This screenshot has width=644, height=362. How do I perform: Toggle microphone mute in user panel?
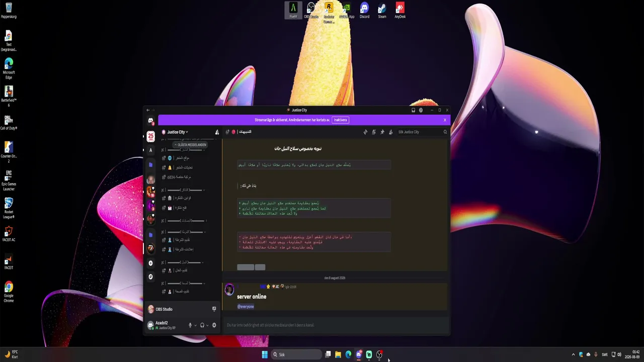pos(190,325)
